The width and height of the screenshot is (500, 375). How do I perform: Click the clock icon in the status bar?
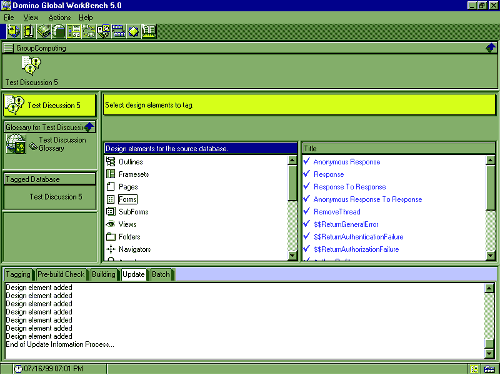pyautogui.click(x=19, y=369)
